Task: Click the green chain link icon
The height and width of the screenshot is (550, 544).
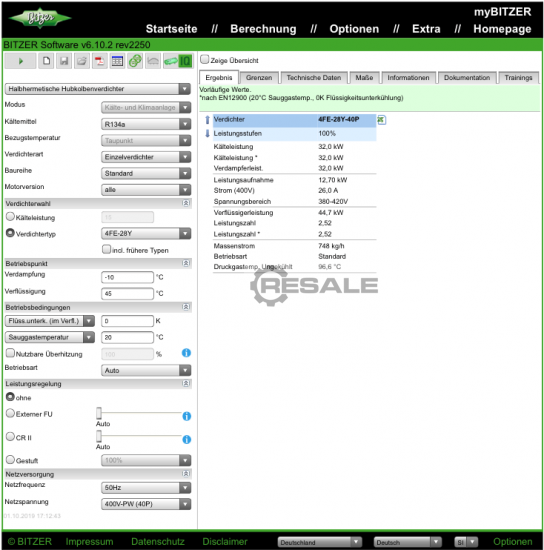Action: click(x=135, y=61)
